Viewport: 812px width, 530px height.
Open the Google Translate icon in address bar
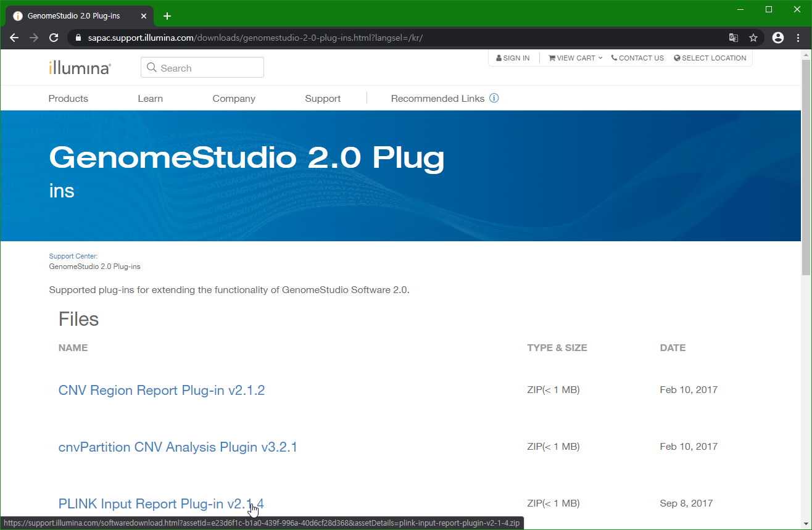[x=734, y=38]
